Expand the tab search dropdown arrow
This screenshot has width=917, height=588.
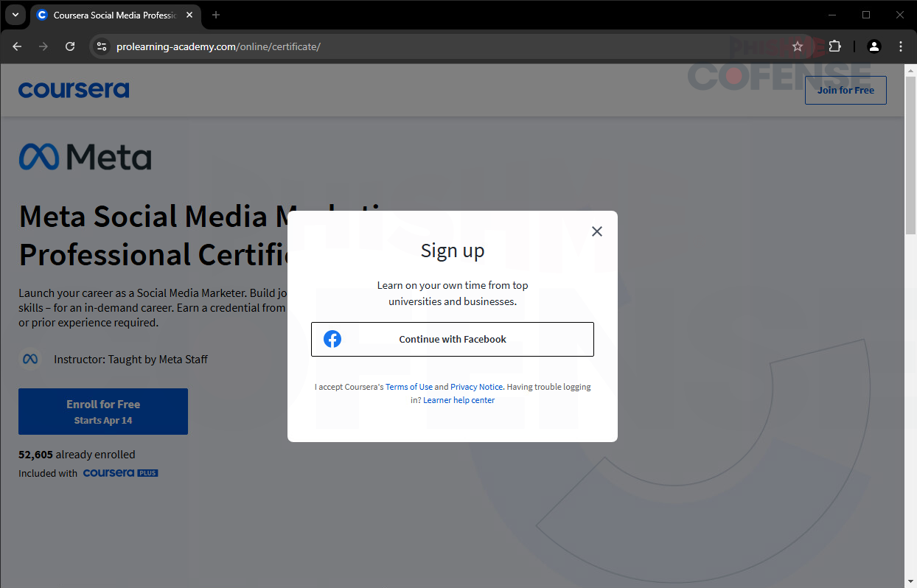15,15
